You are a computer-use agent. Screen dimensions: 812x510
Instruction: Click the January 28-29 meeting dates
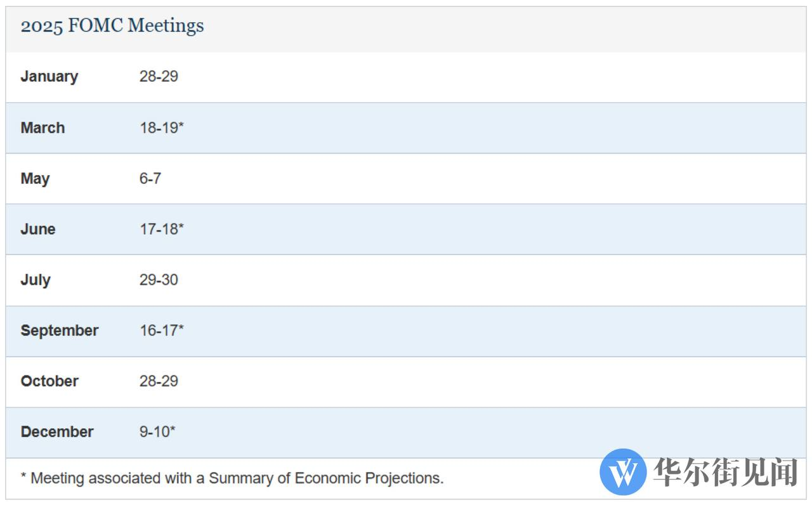tap(159, 77)
